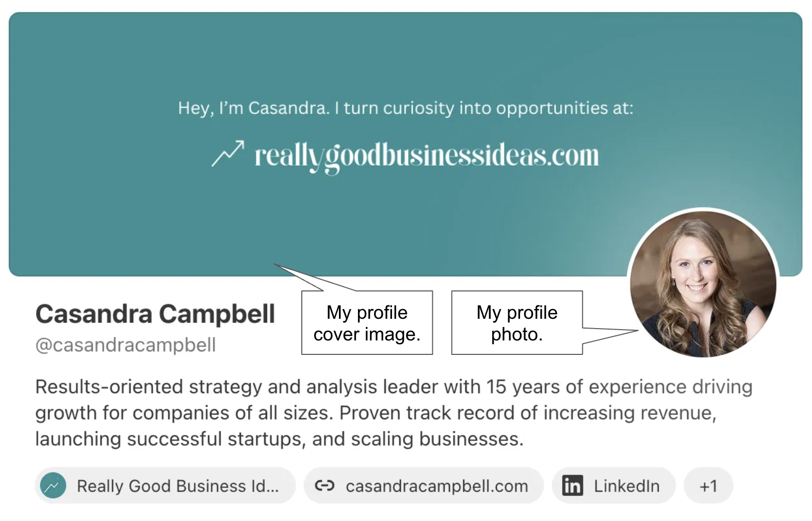Screen dimensions: 812x521
Task: Open the "Really Good Business Id..." link
Action: (177, 486)
